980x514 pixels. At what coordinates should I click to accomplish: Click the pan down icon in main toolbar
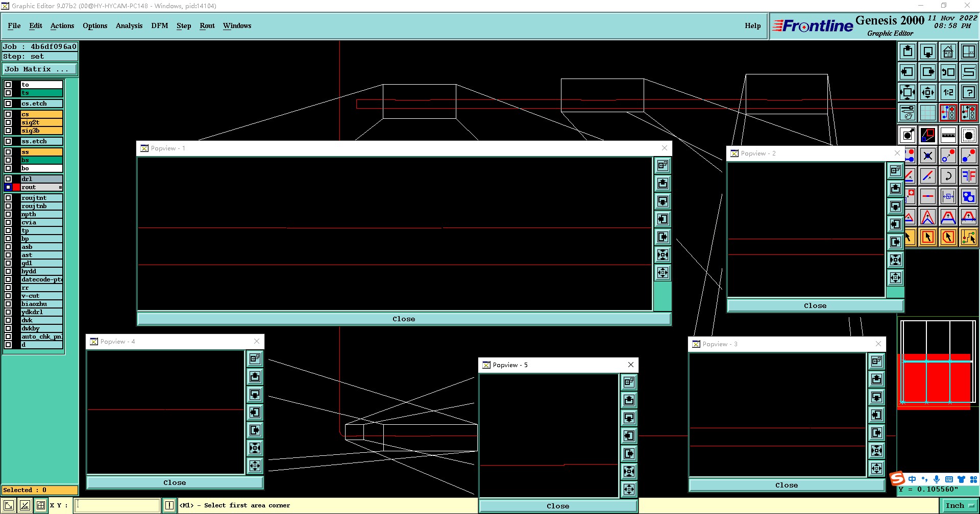point(928,52)
